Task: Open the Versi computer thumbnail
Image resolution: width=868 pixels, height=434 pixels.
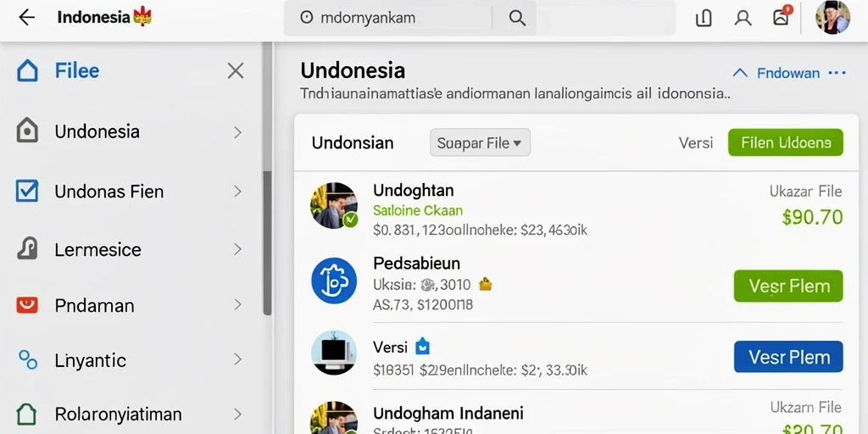Action: tap(334, 353)
